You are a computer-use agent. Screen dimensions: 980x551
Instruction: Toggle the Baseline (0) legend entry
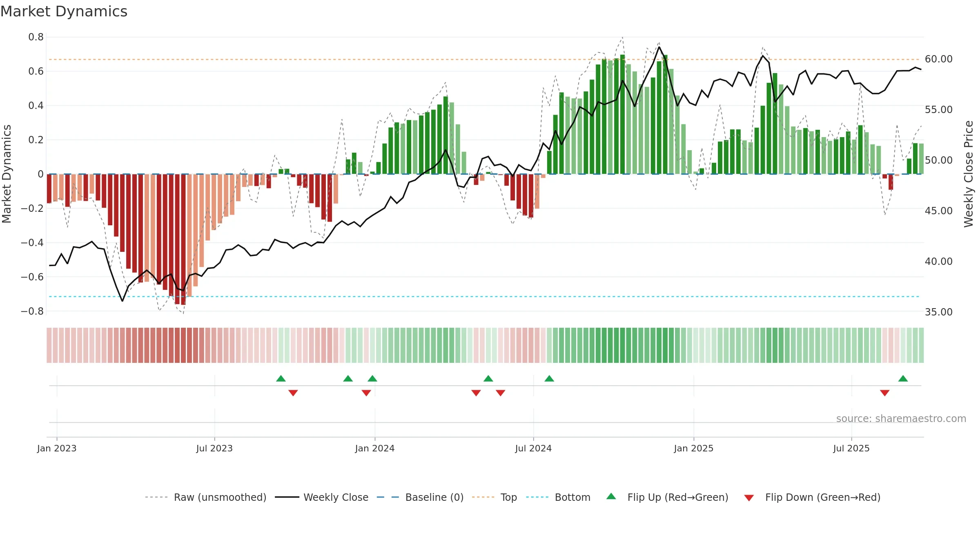pyautogui.click(x=420, y=497)
